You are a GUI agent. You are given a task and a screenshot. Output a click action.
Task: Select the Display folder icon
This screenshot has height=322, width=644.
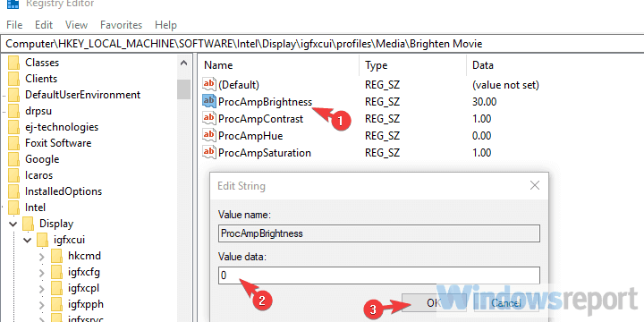pos(28,224)
